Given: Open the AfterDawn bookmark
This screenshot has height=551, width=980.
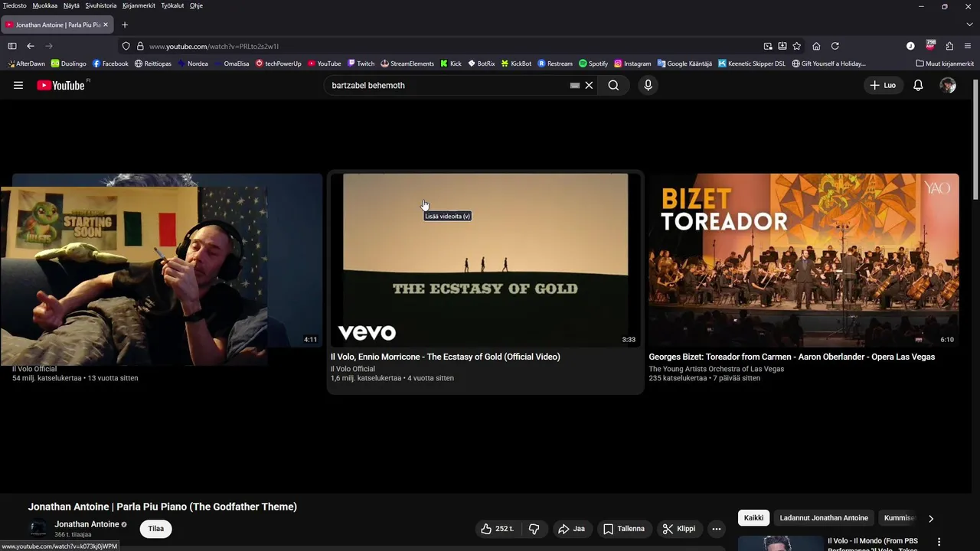Looking at the screenshot, I should tap(26, 64).
